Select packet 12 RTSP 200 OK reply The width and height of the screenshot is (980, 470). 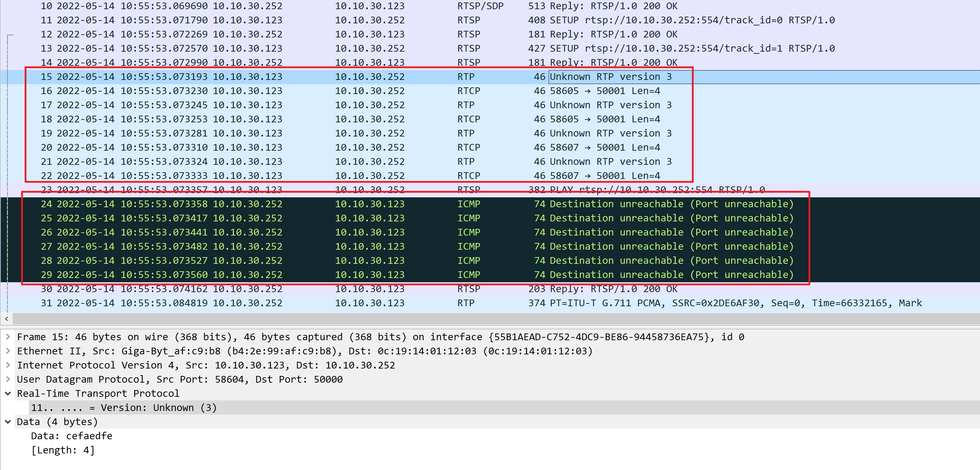coord(490,34)
